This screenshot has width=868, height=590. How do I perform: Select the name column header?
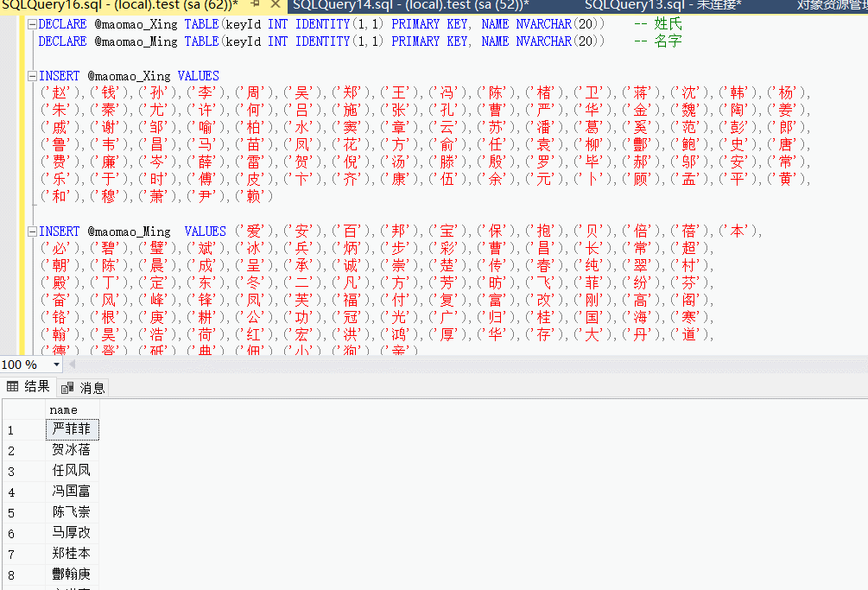[x=72, y=410]
